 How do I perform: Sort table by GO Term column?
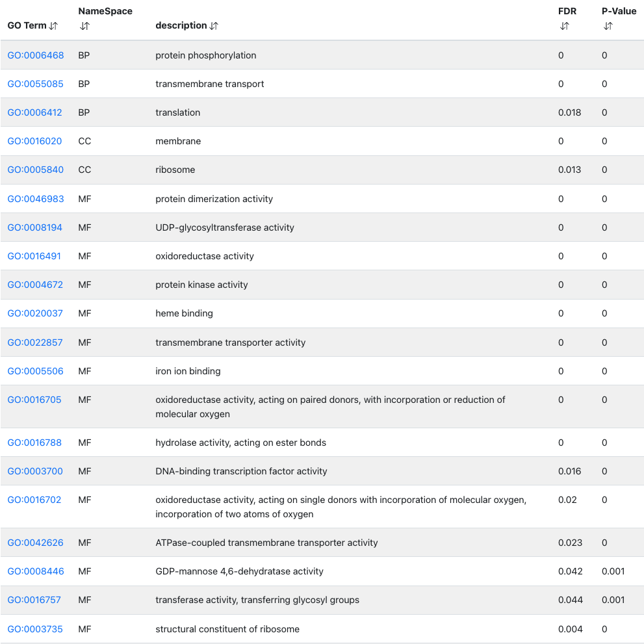click(53, 26)
